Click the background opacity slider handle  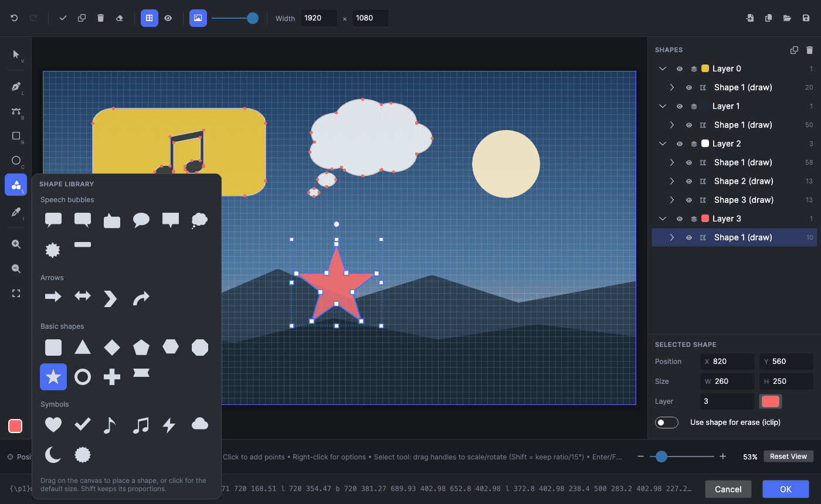click(x=253, y=18)
